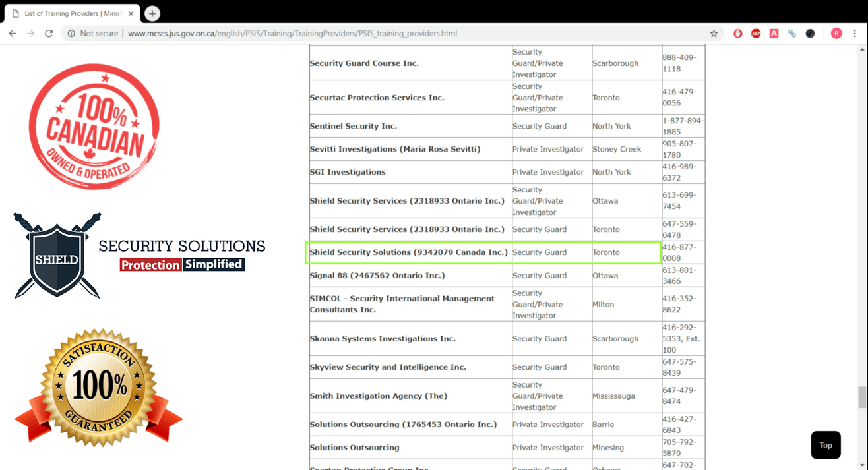The image size is (868, 470).
Task: Open a new tab with the plus button
Action: (152, 13)
